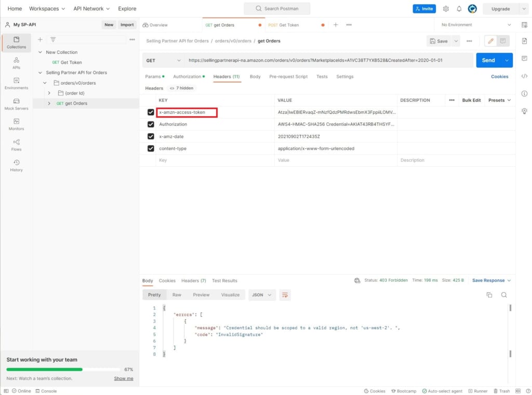
Task: Open the Cookies link under Send
Action: (499, 77)
